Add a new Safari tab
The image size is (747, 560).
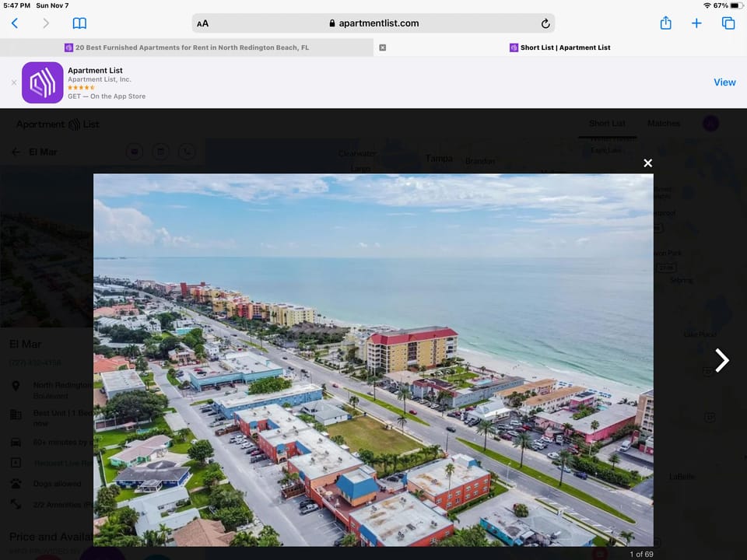696,23
